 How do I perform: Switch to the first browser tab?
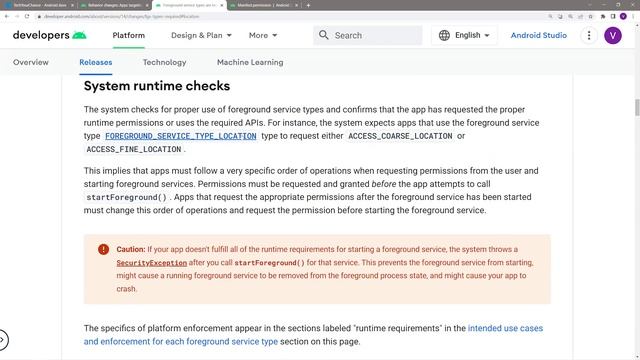(38, 5)
